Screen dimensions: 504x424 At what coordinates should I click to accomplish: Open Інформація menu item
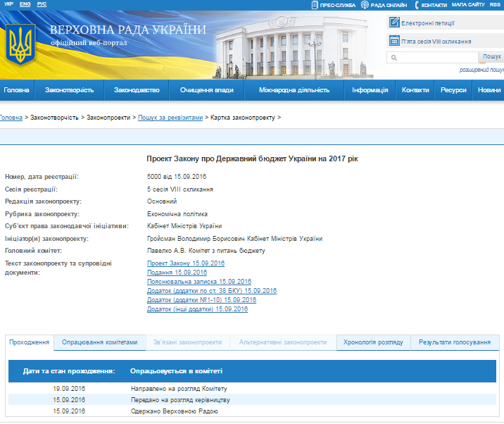(370, 90)
